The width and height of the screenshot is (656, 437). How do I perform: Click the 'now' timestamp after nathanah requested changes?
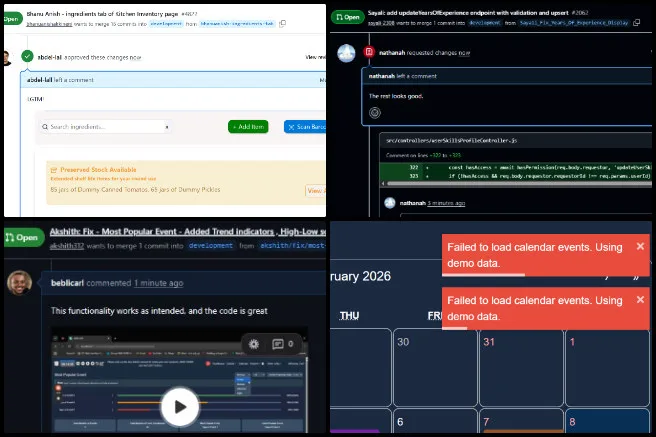pyautogui.click(x=464, y=53)
